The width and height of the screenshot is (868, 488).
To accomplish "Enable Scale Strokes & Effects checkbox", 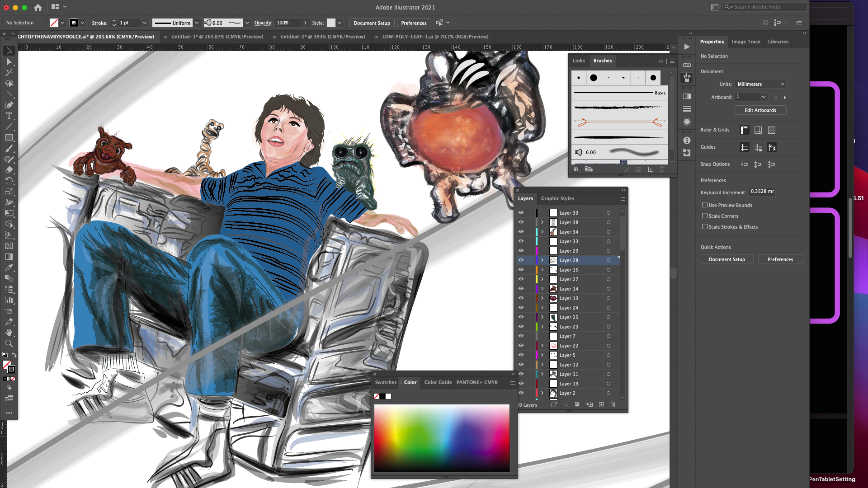I will 704,227.
